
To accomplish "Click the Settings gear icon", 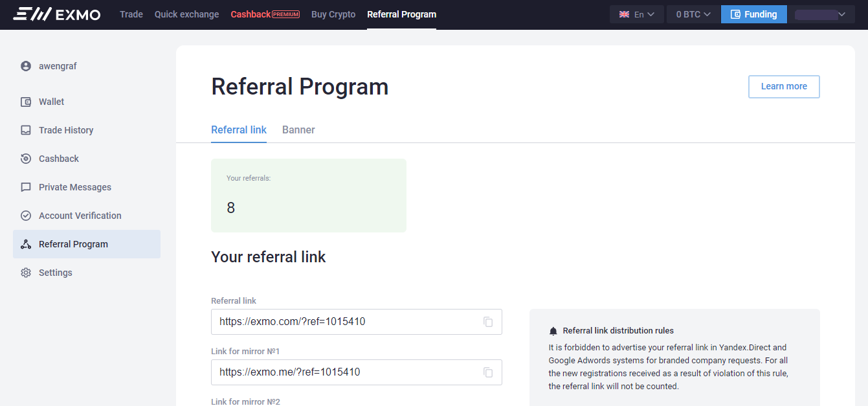I will 26,273.
